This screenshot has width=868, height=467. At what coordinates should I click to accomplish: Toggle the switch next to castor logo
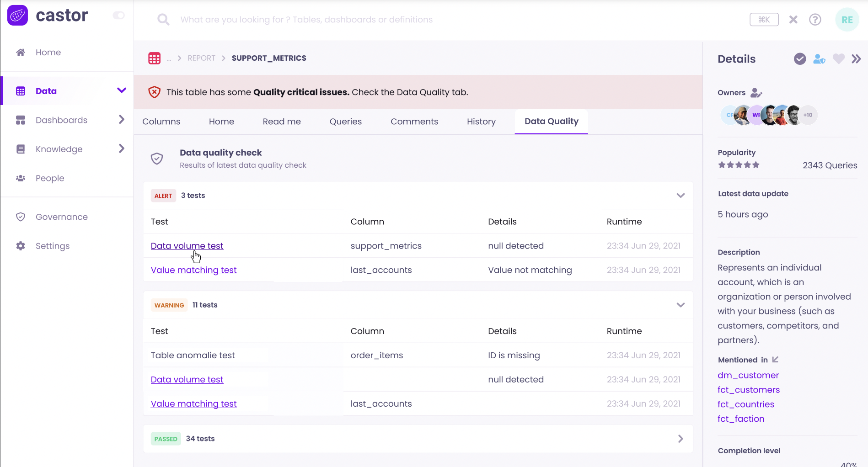(118, 16)
